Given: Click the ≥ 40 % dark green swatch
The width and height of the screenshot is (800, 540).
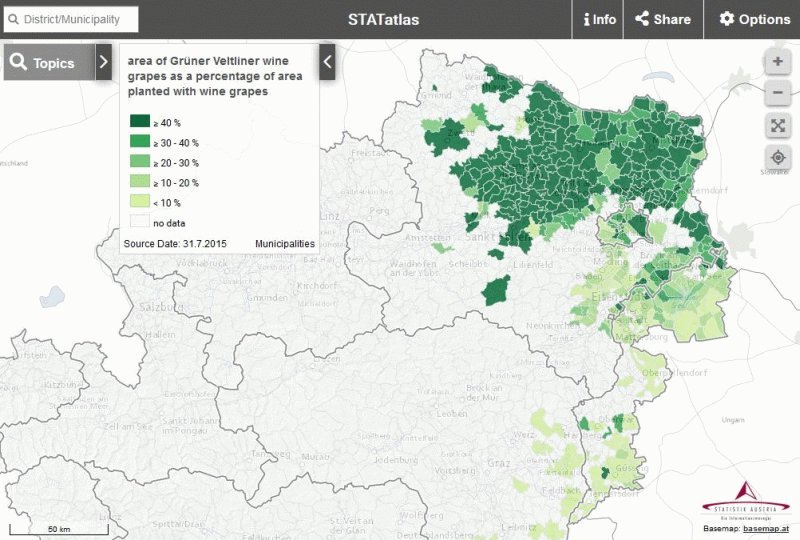Looking at the screenshot, I should point(138,122).
